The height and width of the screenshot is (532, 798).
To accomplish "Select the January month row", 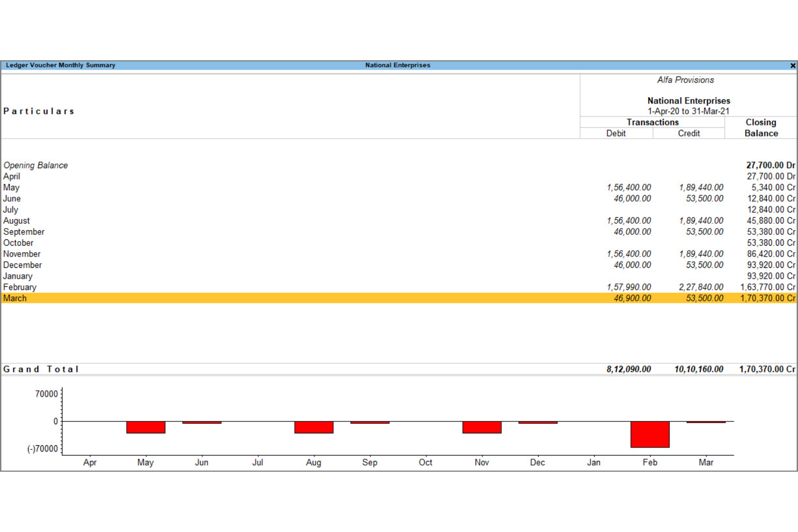I will [18, 276].
